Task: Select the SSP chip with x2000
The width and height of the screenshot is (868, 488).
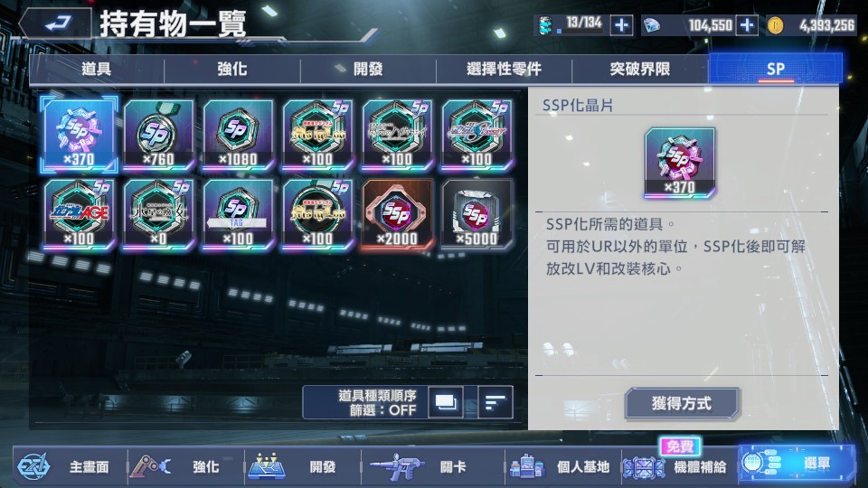Action: point(398,214)
